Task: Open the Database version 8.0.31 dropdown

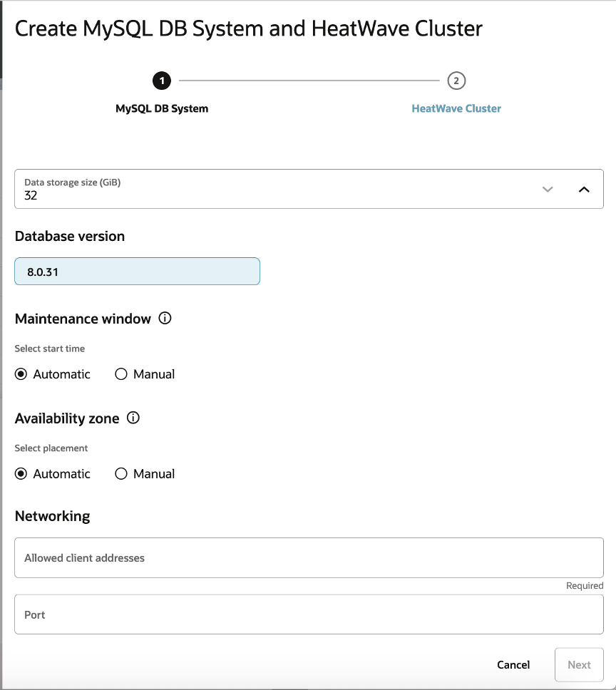Action: 137,272
